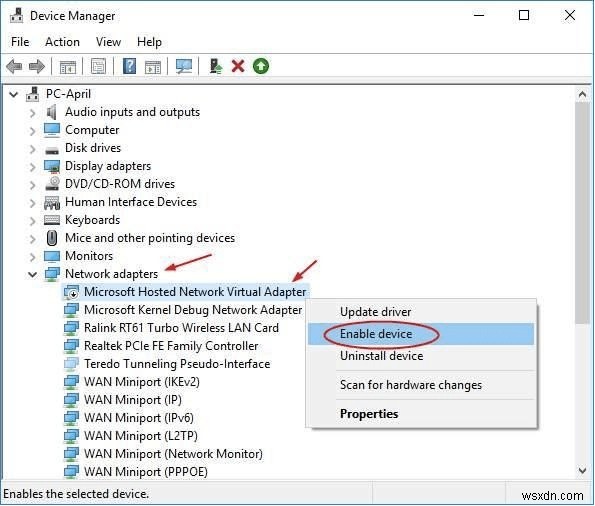Click the Scan for hardware changes monitor icon
This screenshot has width=595, height=506.
184,66
